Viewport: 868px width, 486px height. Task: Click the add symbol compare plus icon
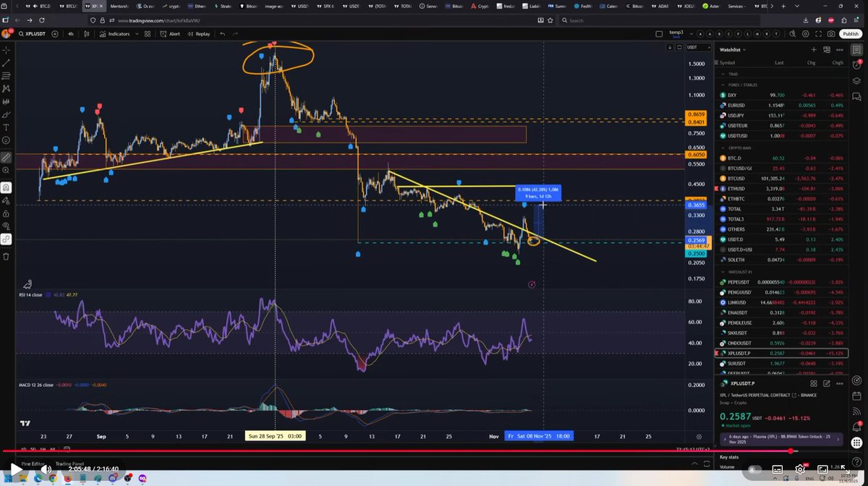tap(56, 34)
